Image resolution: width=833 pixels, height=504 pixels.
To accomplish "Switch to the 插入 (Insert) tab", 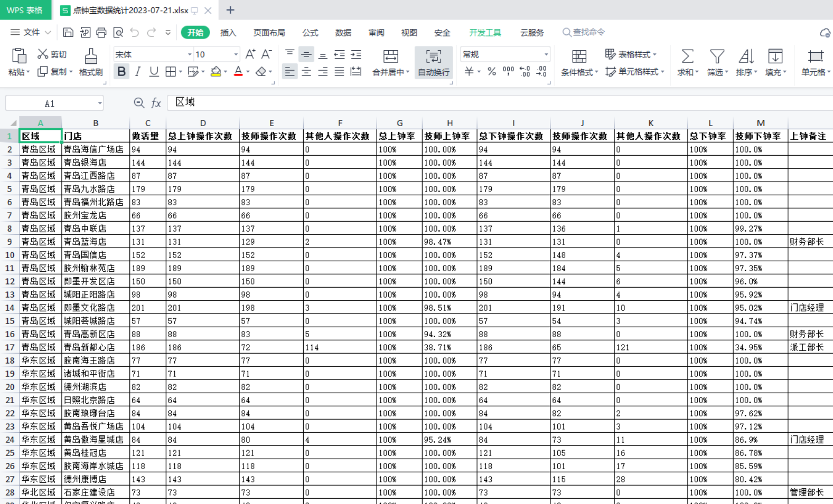I will (x=228, y=33).
